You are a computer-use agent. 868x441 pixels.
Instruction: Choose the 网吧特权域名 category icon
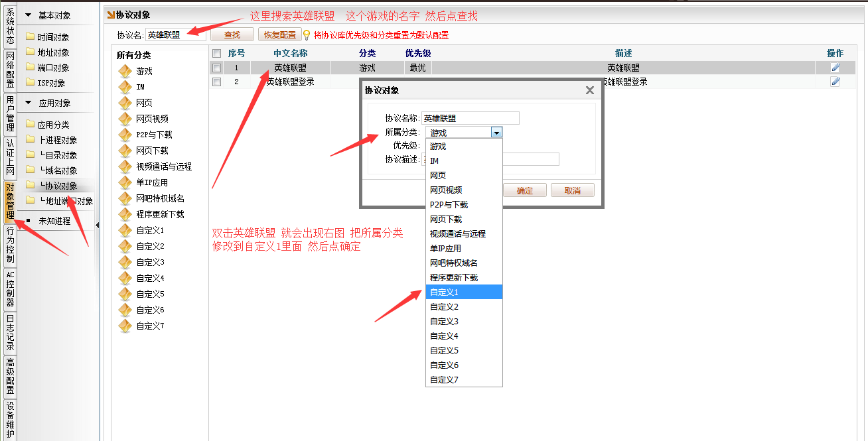pyautogui.click(x=125, y=198)
